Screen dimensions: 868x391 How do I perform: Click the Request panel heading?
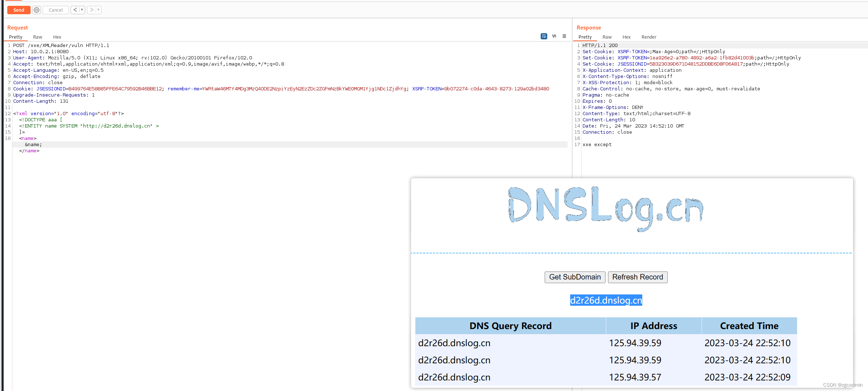click(17, 28)
